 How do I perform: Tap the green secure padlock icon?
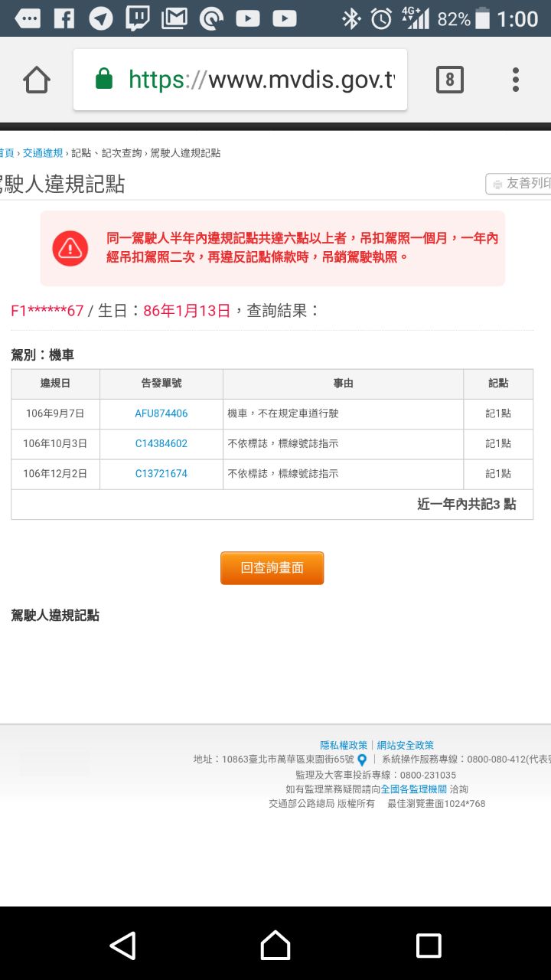[104, 80]
